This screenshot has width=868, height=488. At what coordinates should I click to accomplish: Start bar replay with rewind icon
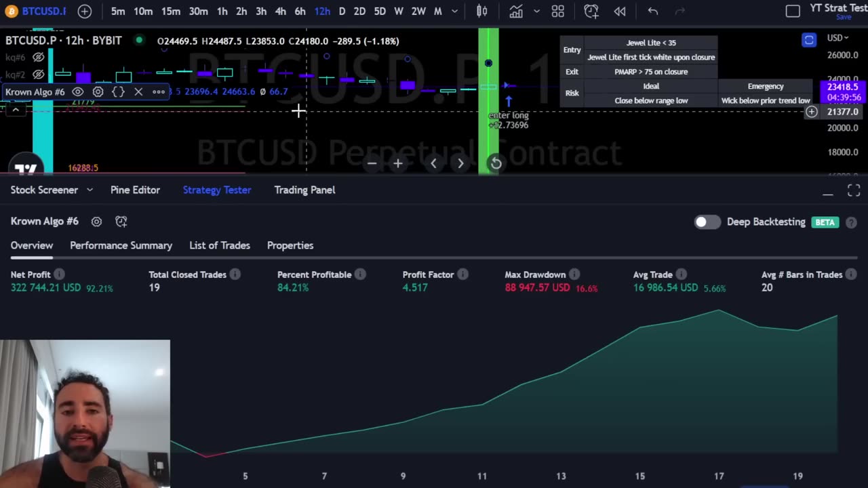pos(620,12)
